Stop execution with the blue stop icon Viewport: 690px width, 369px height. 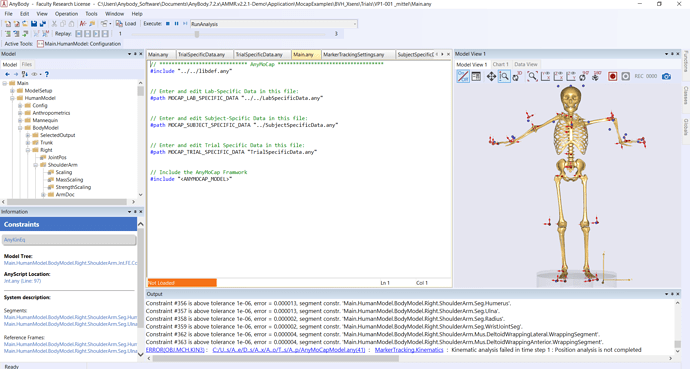tap(168, 24)
